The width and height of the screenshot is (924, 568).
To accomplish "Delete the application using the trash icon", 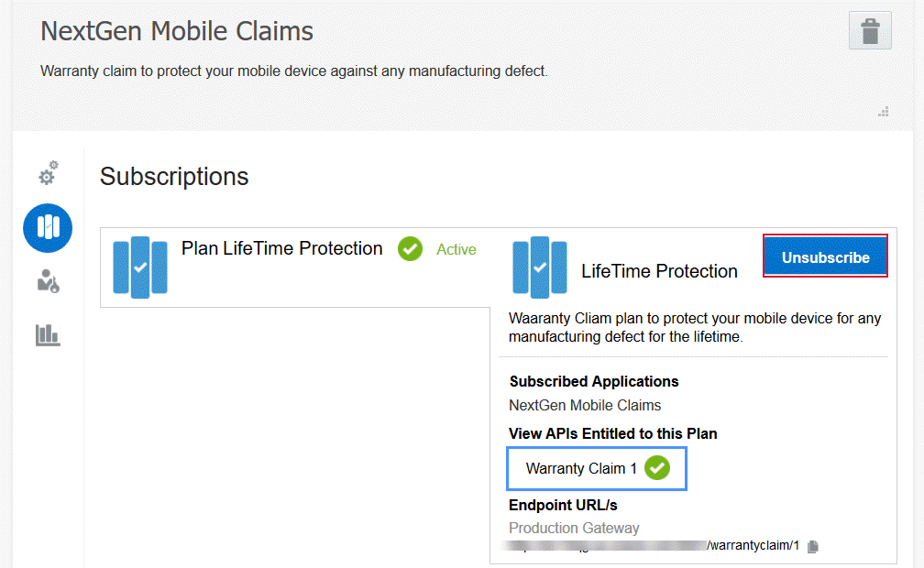I will pyautogui.click(x=869, y=29).
